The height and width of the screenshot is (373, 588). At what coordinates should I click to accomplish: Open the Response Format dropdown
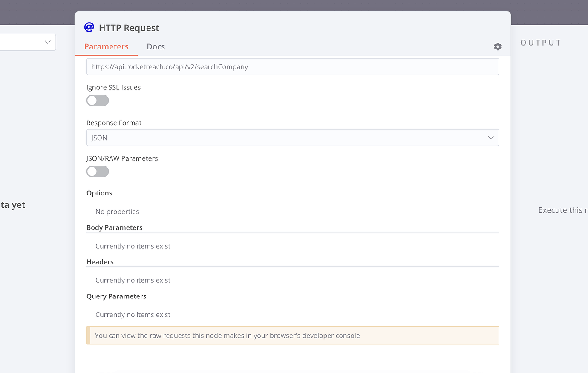[x=293, y=138]
